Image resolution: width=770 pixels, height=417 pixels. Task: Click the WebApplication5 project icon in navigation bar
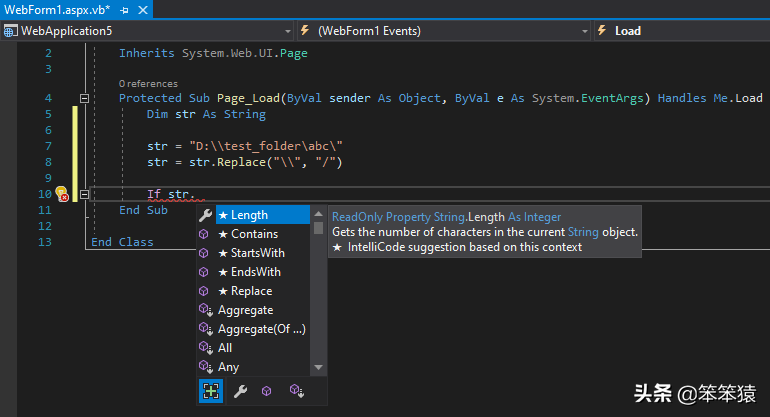point(11,31)
